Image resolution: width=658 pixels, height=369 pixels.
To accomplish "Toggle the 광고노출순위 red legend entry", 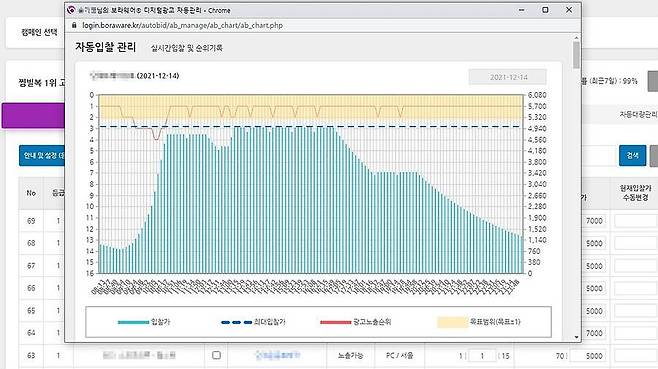I will click(x=355, y=322).
